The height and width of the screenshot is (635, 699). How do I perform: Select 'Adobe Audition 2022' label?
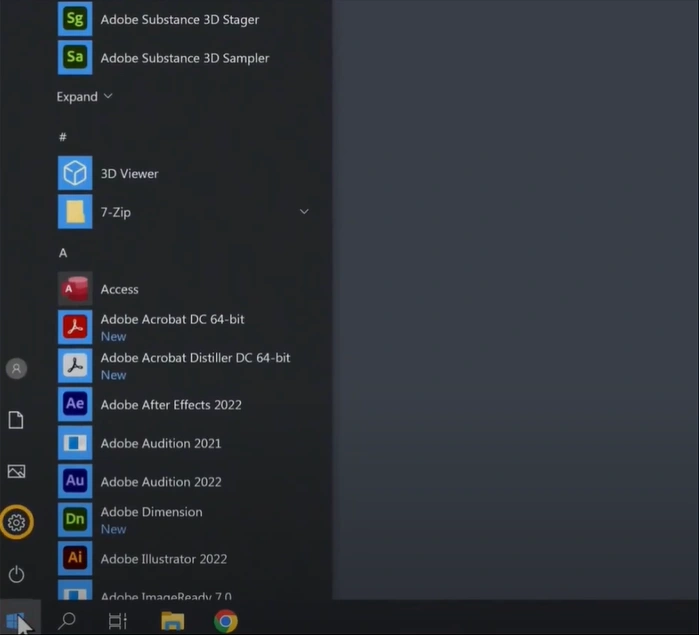161,482
